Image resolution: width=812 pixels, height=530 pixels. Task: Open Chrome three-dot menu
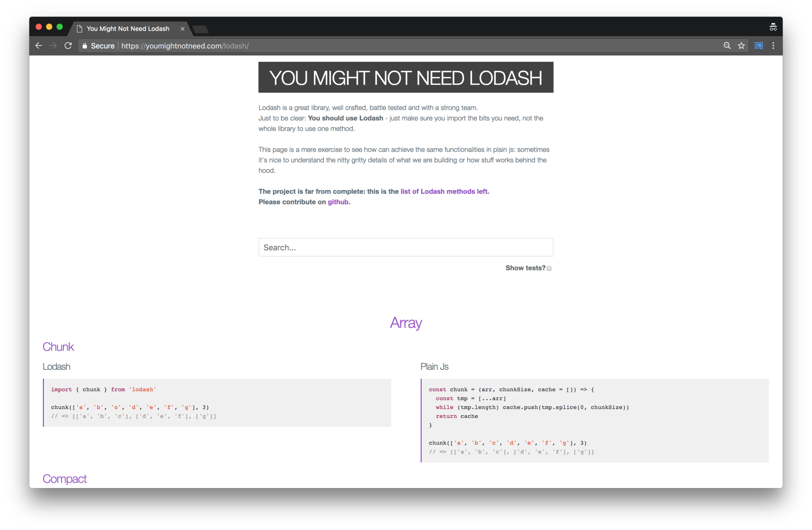(x=773, y=46)
